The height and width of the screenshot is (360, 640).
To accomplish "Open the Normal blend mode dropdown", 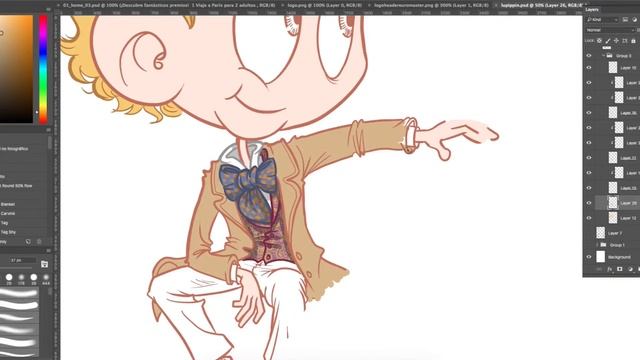I will (610, 30).
